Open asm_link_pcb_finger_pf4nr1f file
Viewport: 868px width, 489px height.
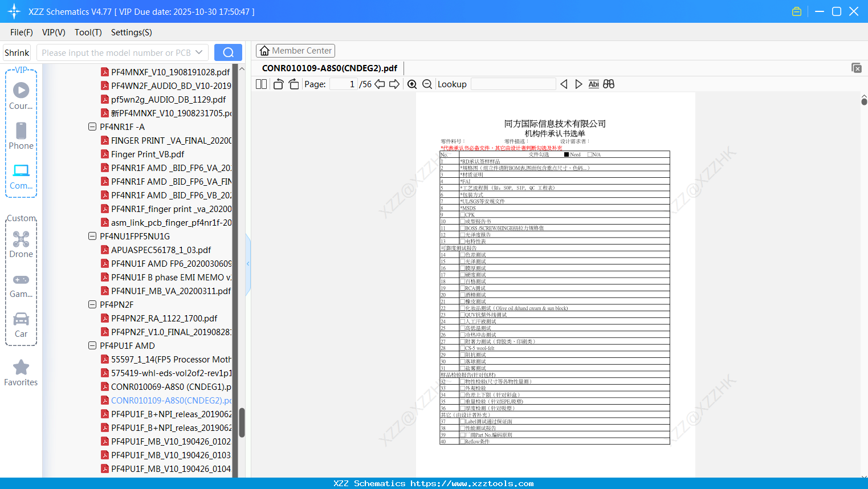point(171,222)
